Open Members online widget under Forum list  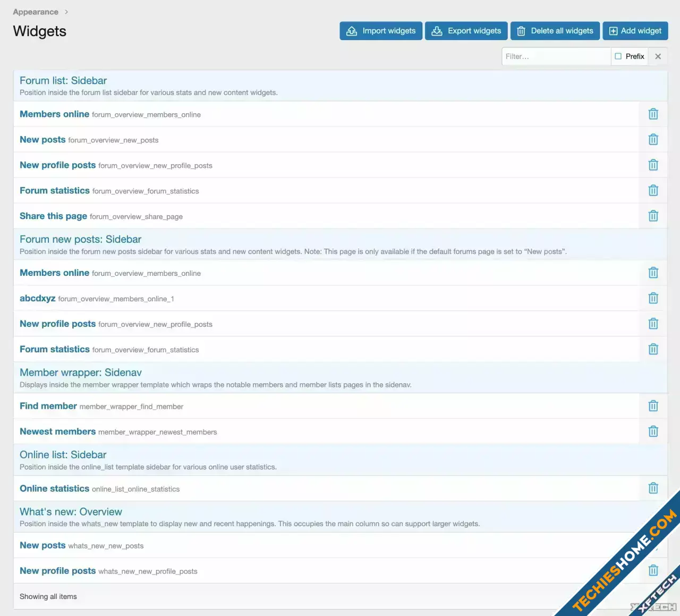click(54, 114)
